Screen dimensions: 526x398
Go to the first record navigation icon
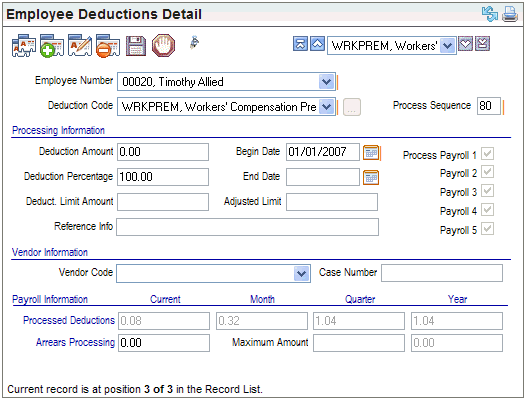coord(300,44)
